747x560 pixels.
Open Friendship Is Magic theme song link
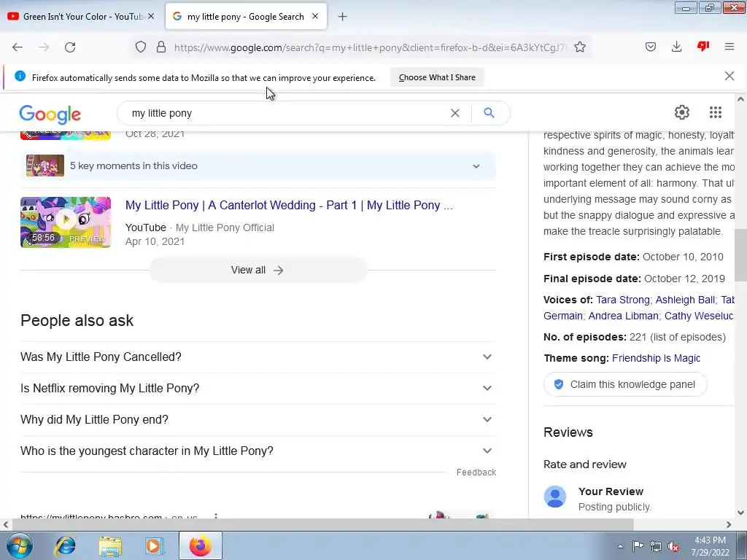tap(656, 358)
